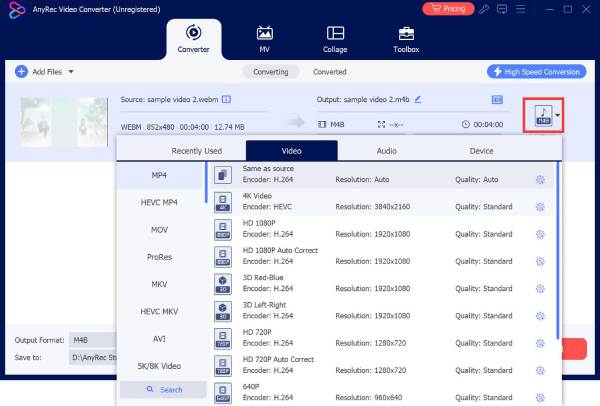This screenshot has width=600, height=406.
Task: Open settings gear for HD 720P Auto Correct
Action: click(540, 370)
